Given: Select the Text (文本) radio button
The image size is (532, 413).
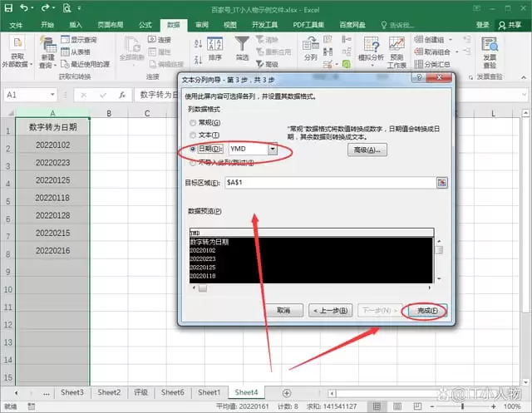Looking at the screenshot, I should click(x=193, y=135).
